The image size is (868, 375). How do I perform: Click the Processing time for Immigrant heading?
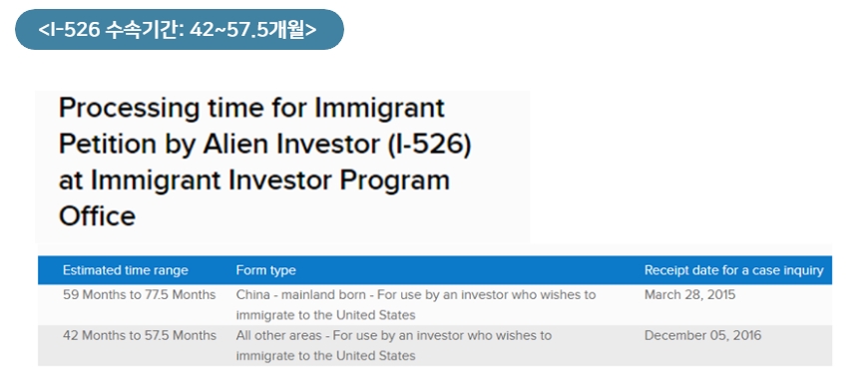(251, 108)
